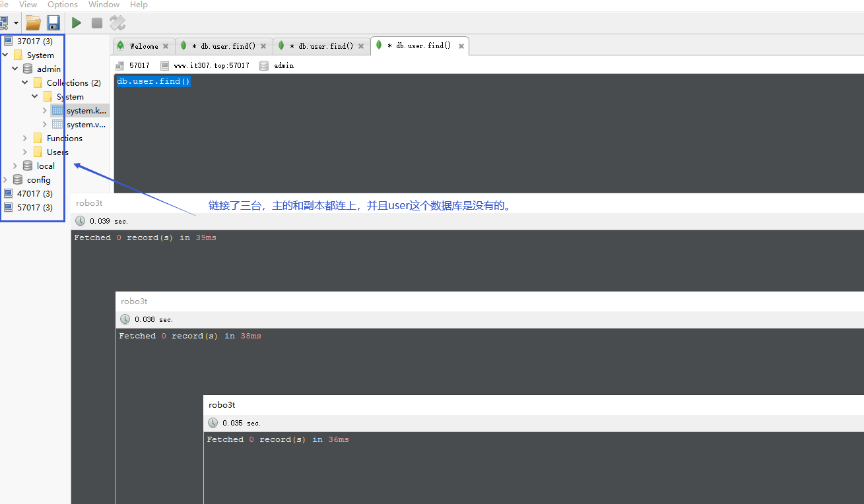
Task: Click the config database cylinder icon
Action: click(18, 180)
